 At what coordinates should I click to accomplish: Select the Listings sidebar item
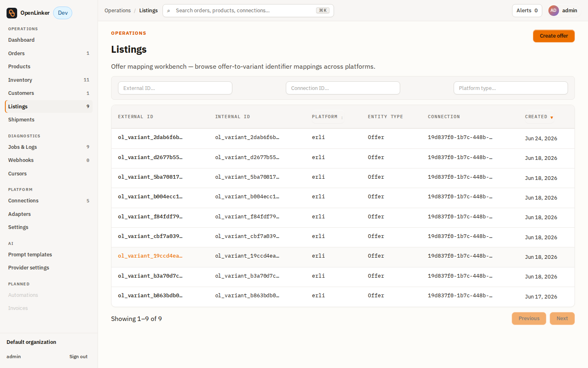point(49,106)
